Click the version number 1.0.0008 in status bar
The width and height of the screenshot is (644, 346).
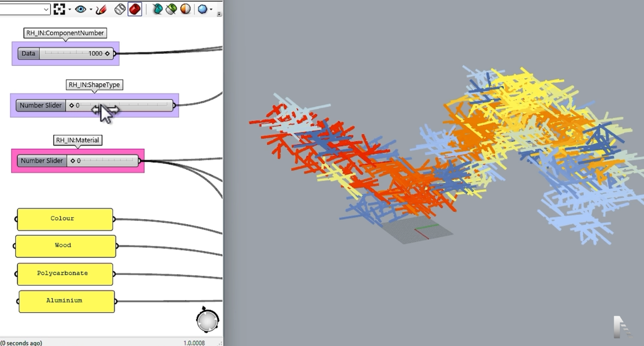pos(194,343)
